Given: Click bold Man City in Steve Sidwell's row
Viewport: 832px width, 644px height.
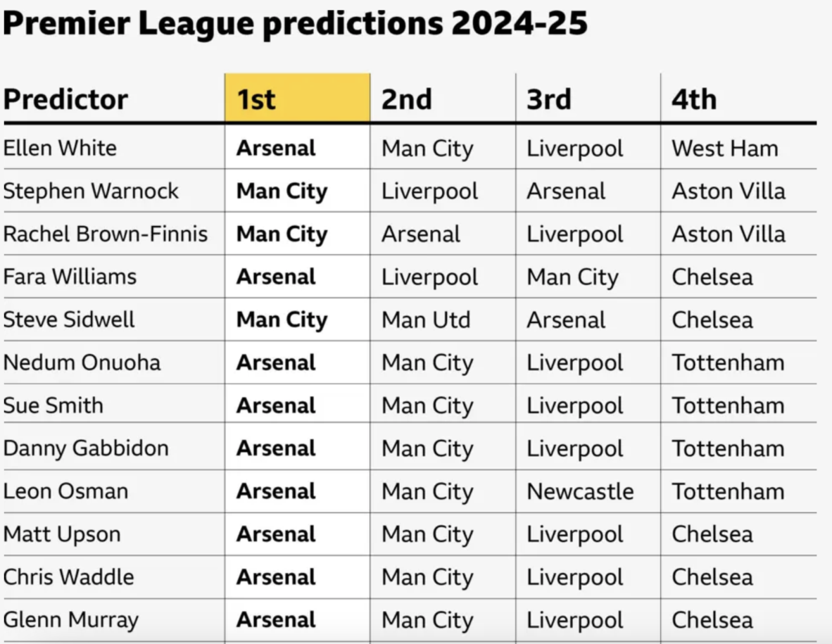Looking at the screenshot, I should tap(282, 320).
